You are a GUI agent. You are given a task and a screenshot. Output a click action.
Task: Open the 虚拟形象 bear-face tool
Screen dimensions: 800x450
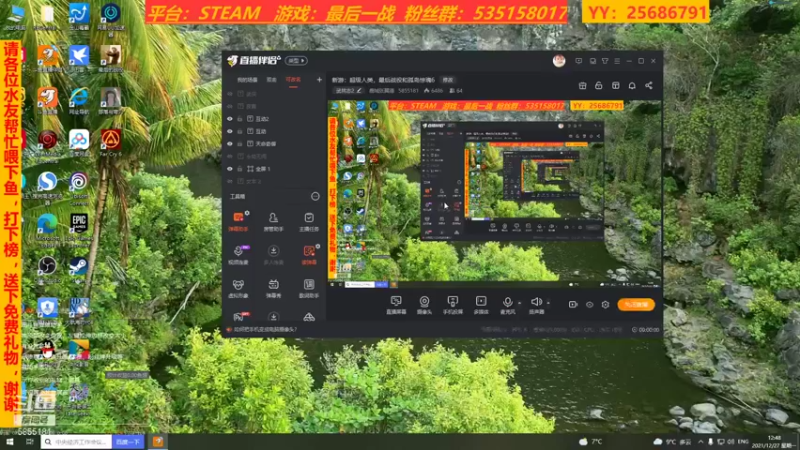coord(238,288)
